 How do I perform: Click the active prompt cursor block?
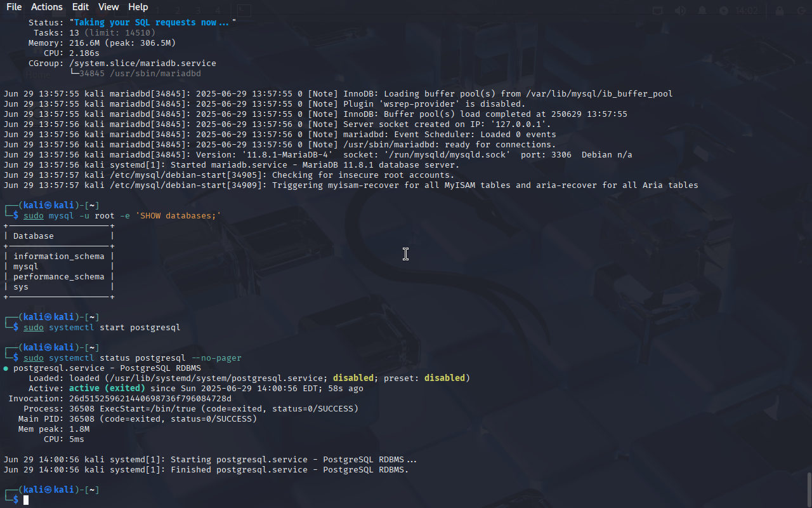pos(26,500)
